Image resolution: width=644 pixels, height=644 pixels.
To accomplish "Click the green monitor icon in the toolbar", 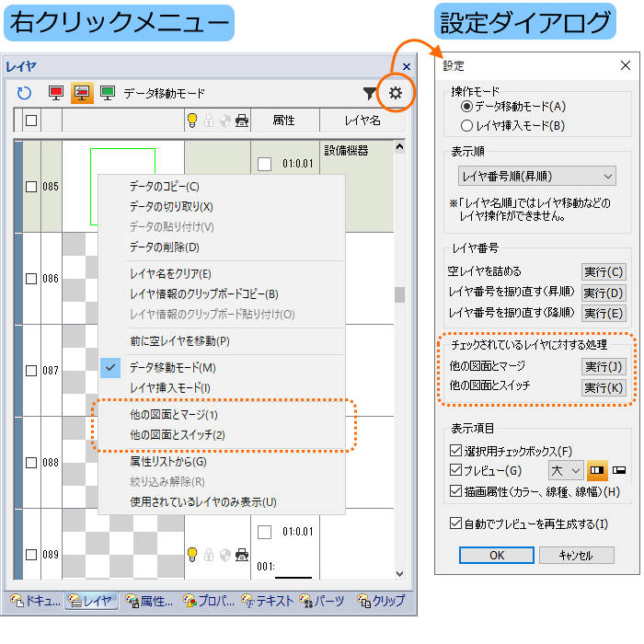I will (x=108, y=93).
